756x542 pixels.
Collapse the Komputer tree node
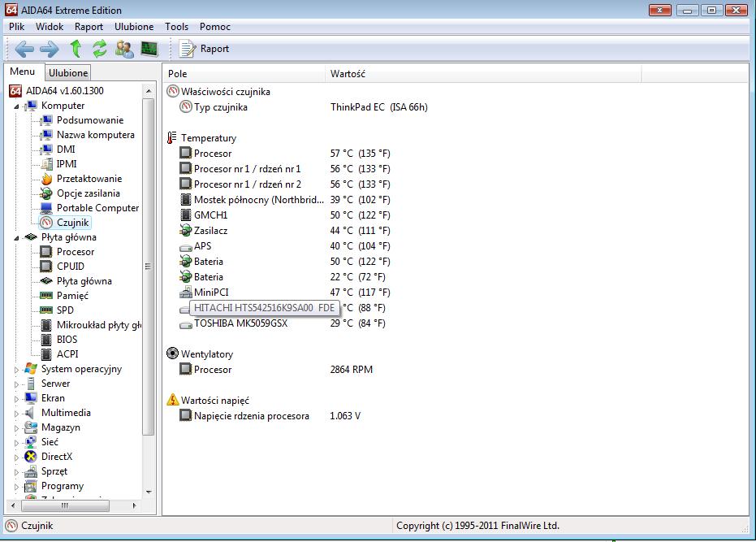(16, 106)
